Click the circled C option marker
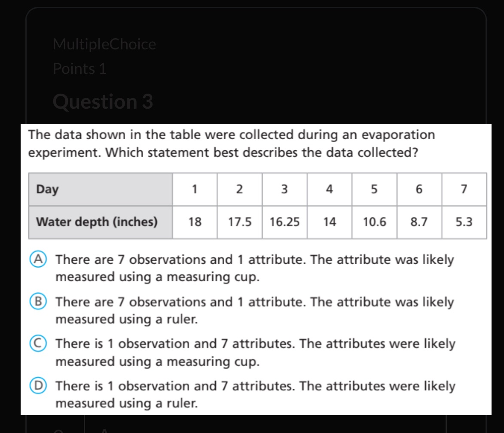Viewport: 504px width, 433px height. [39, 343]
